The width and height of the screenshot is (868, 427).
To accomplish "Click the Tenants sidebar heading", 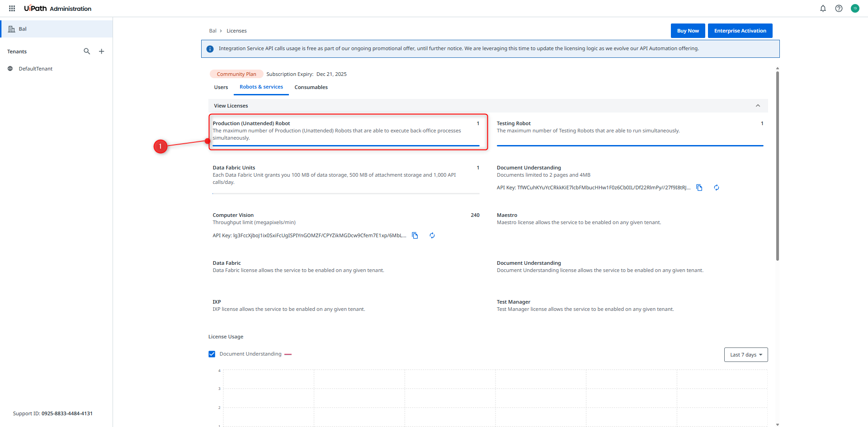I will [x=17, y=52].
